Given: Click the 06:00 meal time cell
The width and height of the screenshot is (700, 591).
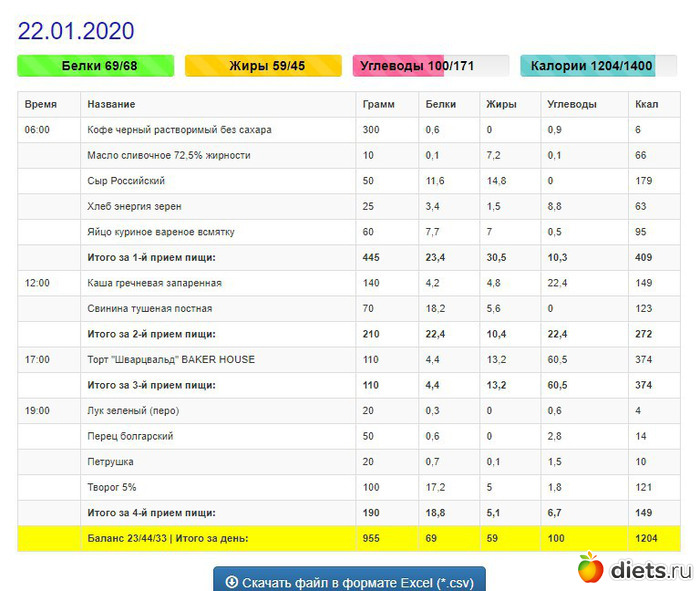Looking at the screenshot, I should click(x=38, y=130).
